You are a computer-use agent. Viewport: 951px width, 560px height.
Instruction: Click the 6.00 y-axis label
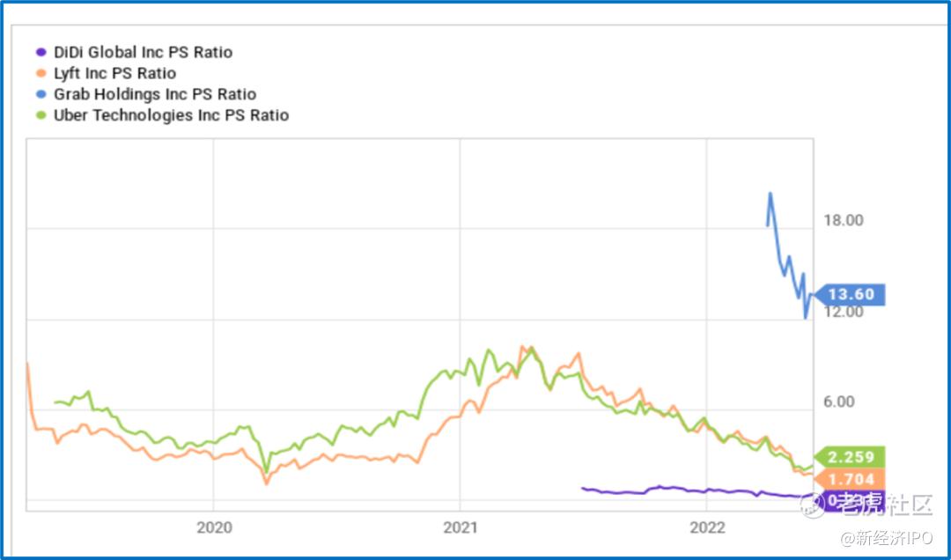pos(841,402)
